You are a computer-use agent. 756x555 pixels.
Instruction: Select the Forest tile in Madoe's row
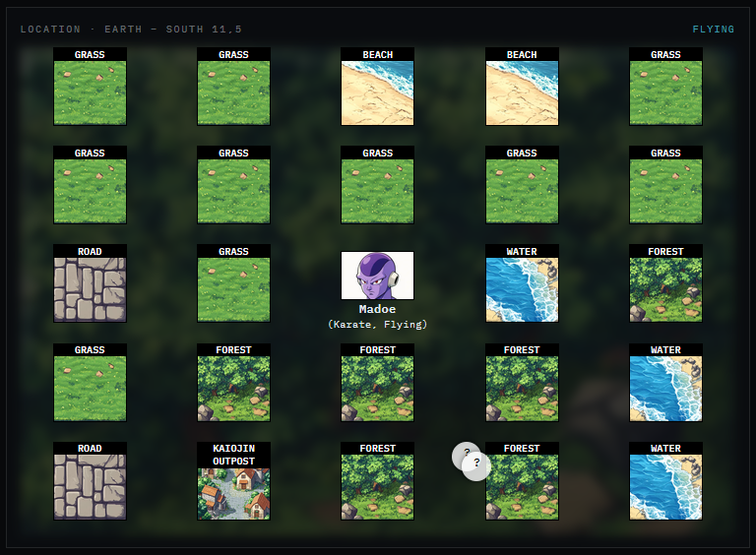click(665, 283)
